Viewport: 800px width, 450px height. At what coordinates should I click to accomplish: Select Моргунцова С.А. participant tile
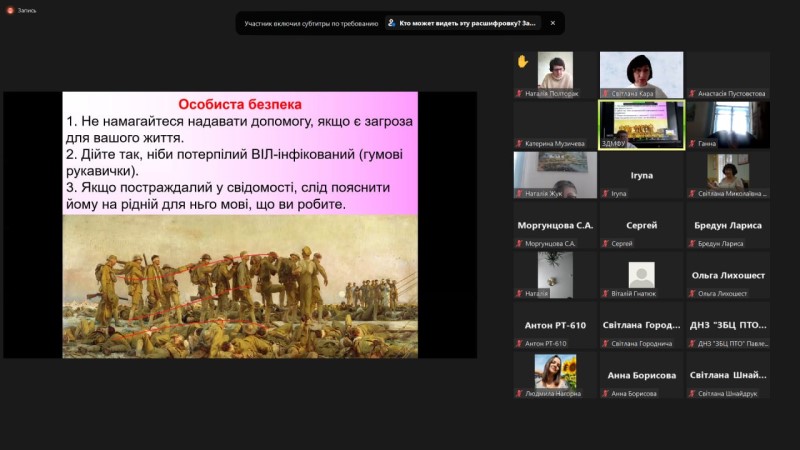(555, 224)
